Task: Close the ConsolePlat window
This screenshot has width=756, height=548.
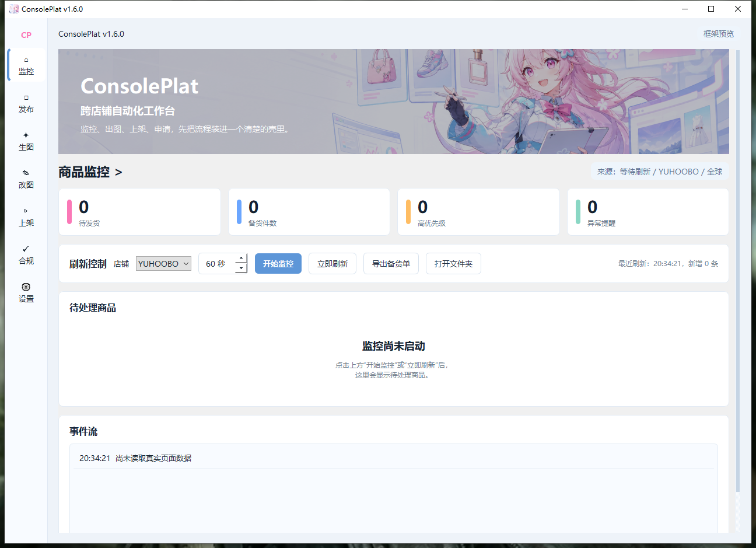Action: [x=738, y=9]
